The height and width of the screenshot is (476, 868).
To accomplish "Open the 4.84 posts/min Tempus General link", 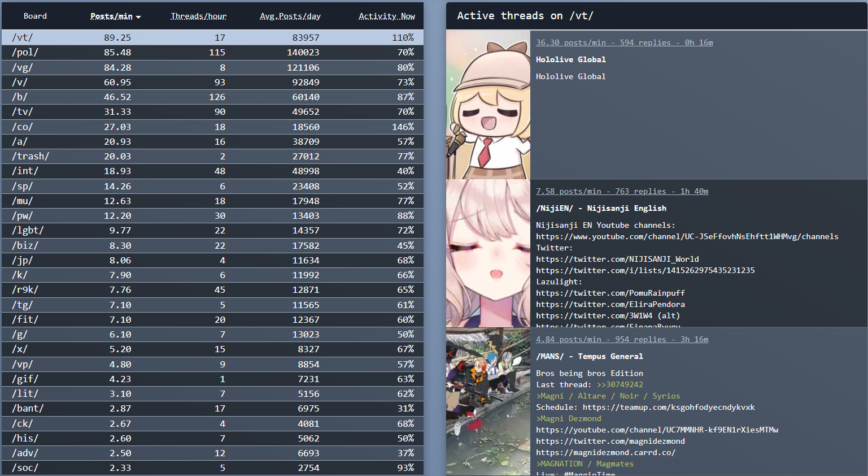I will pos(622,339).
